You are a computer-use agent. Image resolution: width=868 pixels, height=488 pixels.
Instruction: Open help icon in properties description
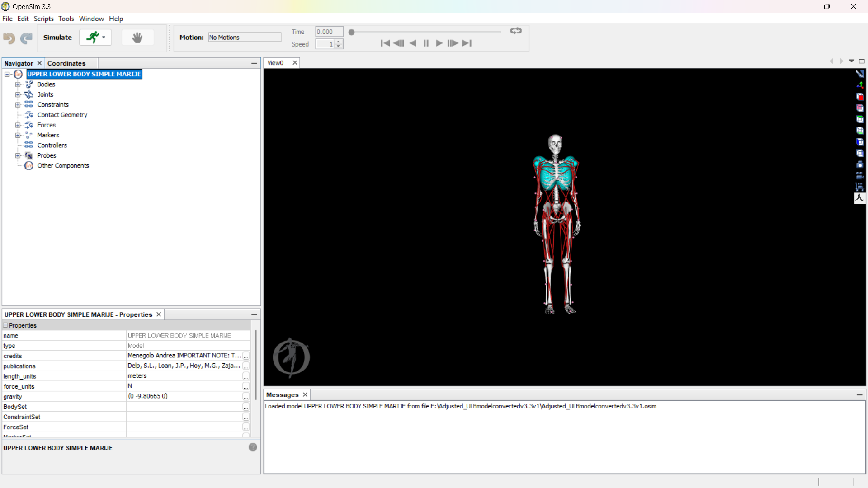(253, 447)
